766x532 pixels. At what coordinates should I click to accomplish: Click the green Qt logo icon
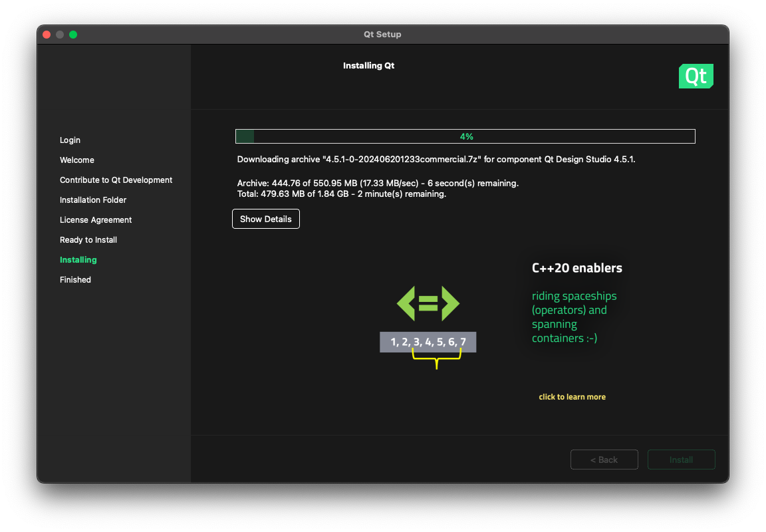tap(696, 76)
